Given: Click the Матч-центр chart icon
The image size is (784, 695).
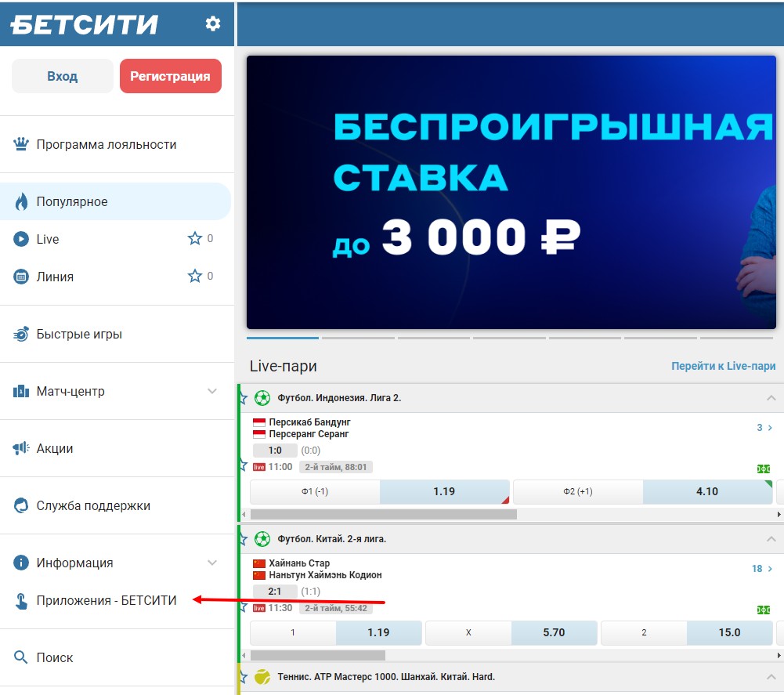Looking at the screenshot, I should [x=21, y=391].
